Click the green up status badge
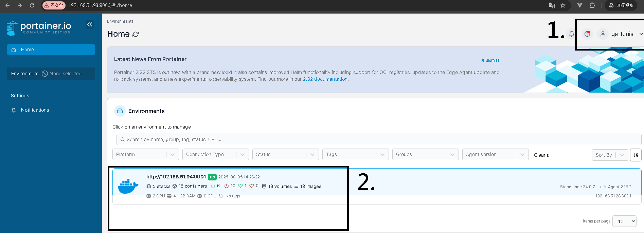 click(x=212, y=177)
